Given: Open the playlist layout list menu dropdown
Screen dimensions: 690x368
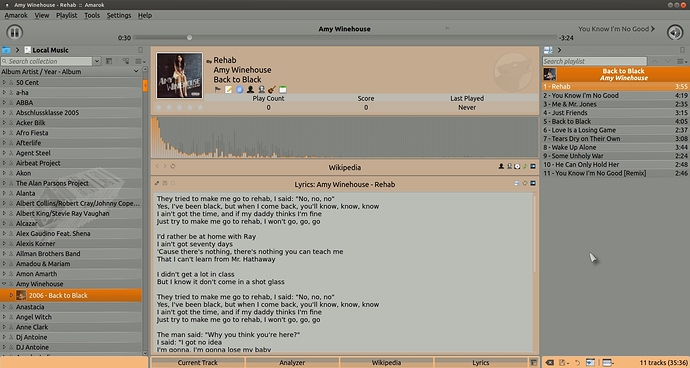Looking at the screenshot, I should point(682,61).
